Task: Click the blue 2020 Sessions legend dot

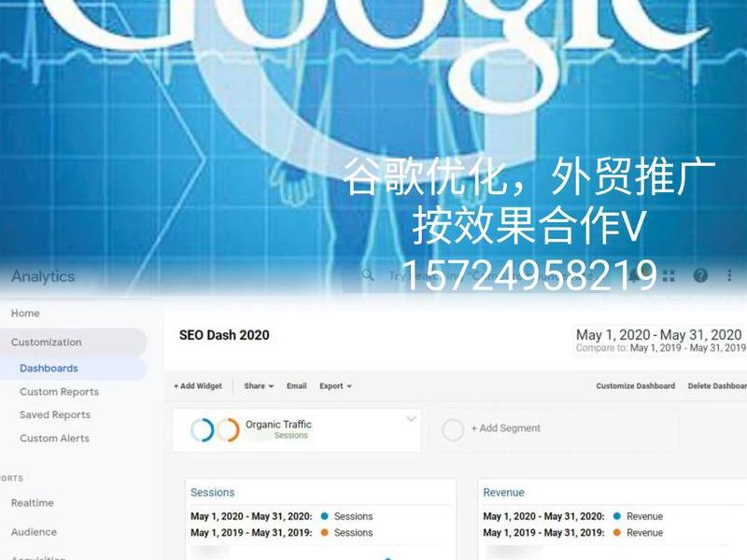Action: [324, 516]
